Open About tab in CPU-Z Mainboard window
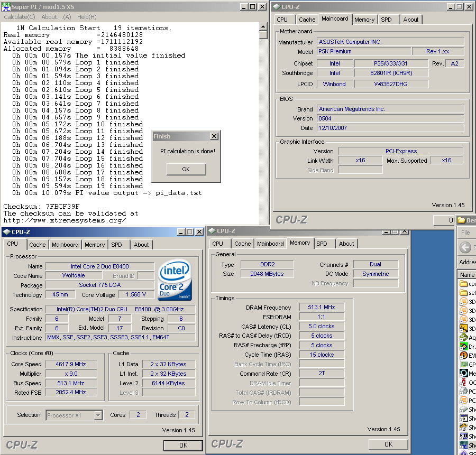The width and height of the screenshot is (476, 455). pos(411,20)
